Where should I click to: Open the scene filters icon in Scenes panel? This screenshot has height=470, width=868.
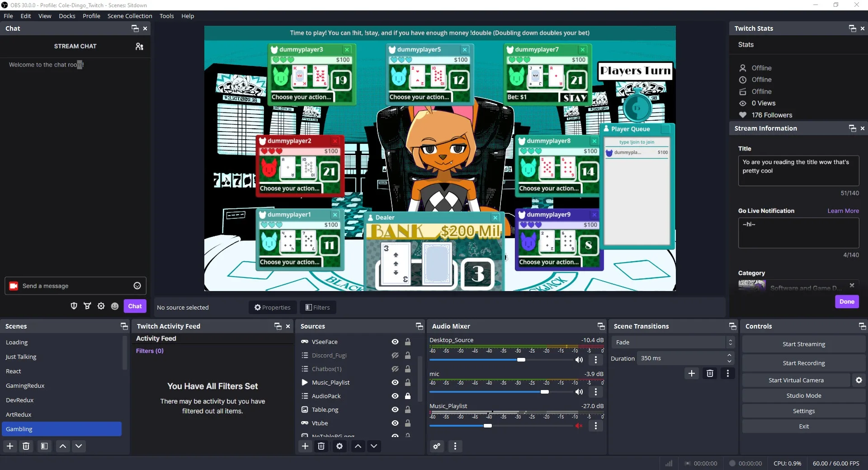pos(44,446)
